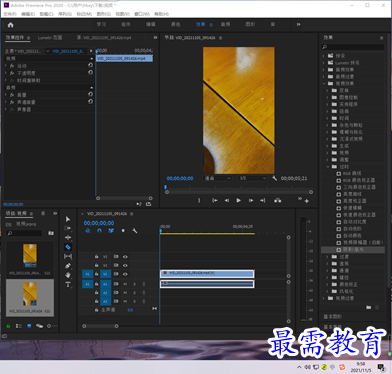
Task: Step forward one frame
Action: 251,200
